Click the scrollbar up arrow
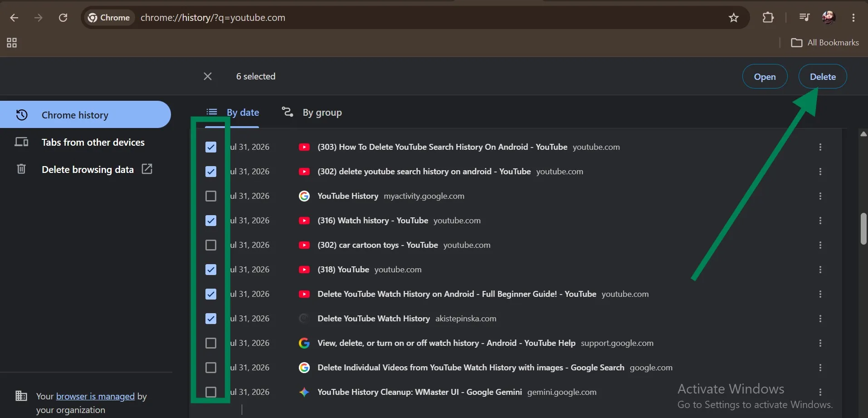868x418 pixels. (863, 134)
